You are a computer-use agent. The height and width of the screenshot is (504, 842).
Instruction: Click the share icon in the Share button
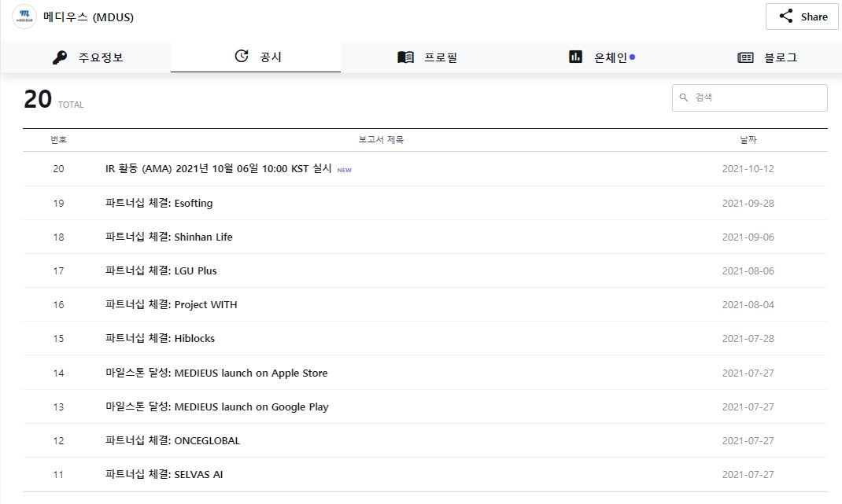786,16
